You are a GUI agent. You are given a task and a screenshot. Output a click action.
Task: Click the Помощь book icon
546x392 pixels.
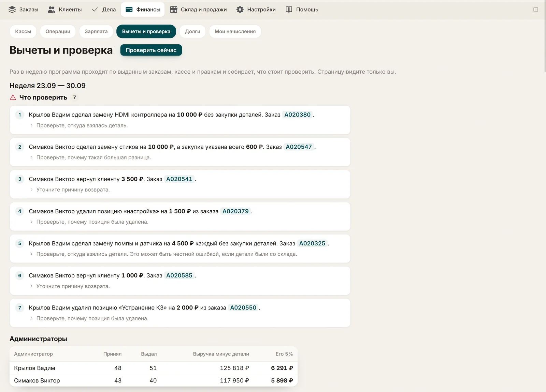coord(289,10)
